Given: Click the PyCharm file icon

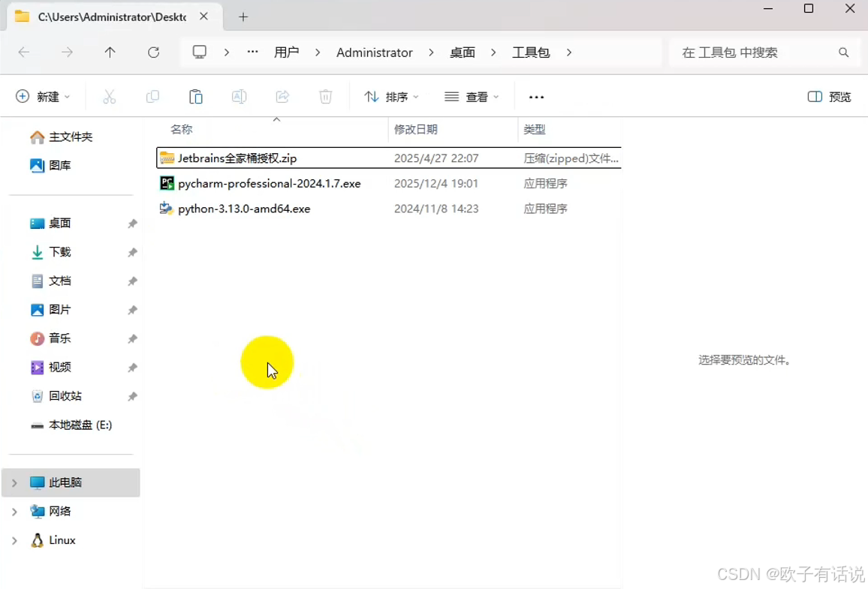Looking at the screenshot, I should (x=167, y=183).
